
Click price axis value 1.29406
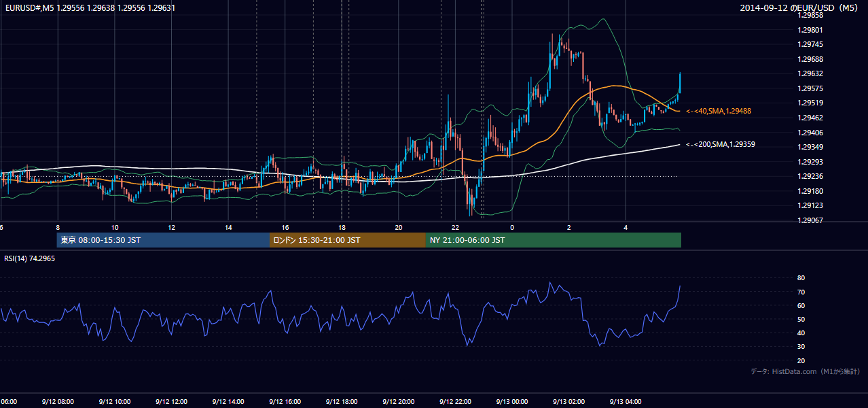point(810,133)
